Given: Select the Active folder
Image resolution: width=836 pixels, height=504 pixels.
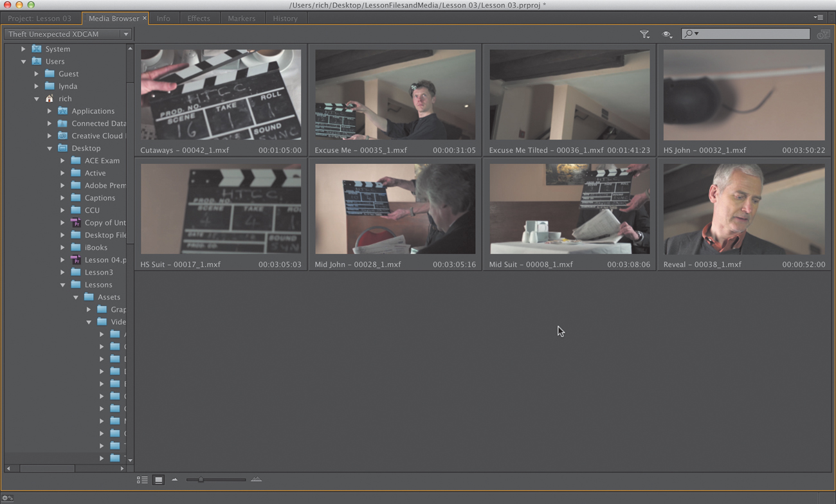Looking at the screenshot, I should tap(95, 173).
